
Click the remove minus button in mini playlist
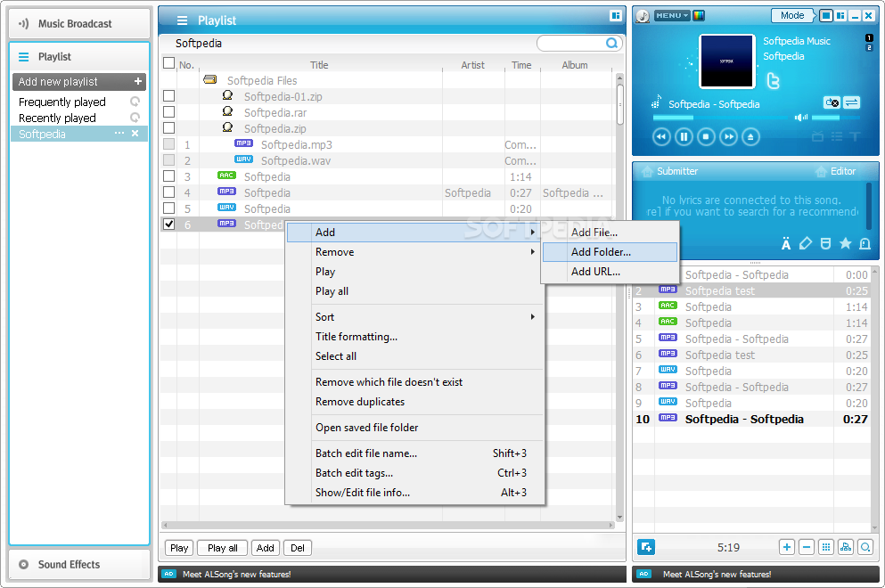click(807, 547)
